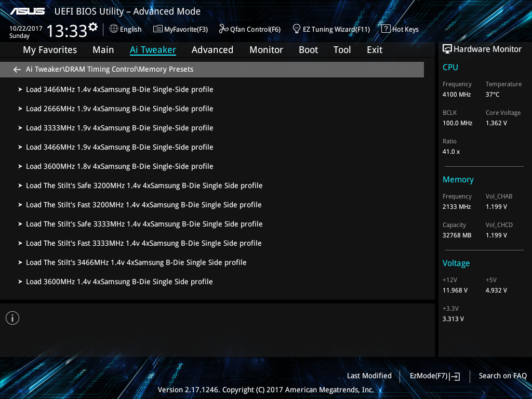Click Search on FAQ
The width and height of the screenshot is (532, 399).
pyautogui.click(x=502, y=376)
